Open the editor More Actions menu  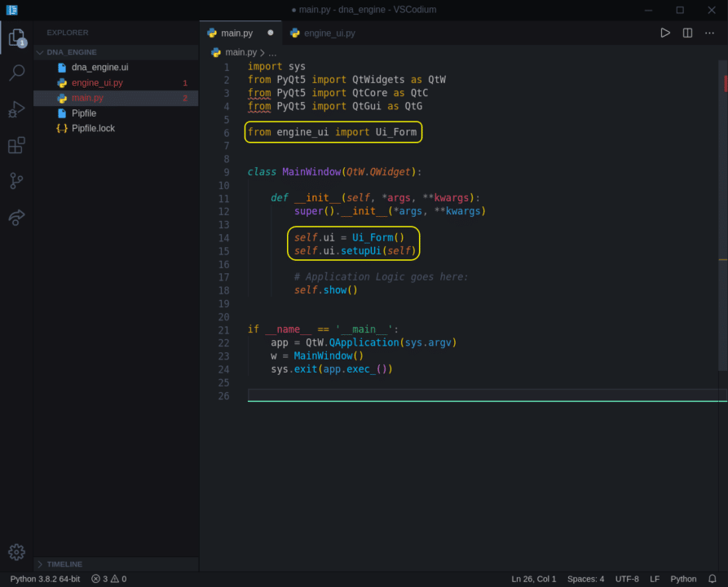(709, 33)
